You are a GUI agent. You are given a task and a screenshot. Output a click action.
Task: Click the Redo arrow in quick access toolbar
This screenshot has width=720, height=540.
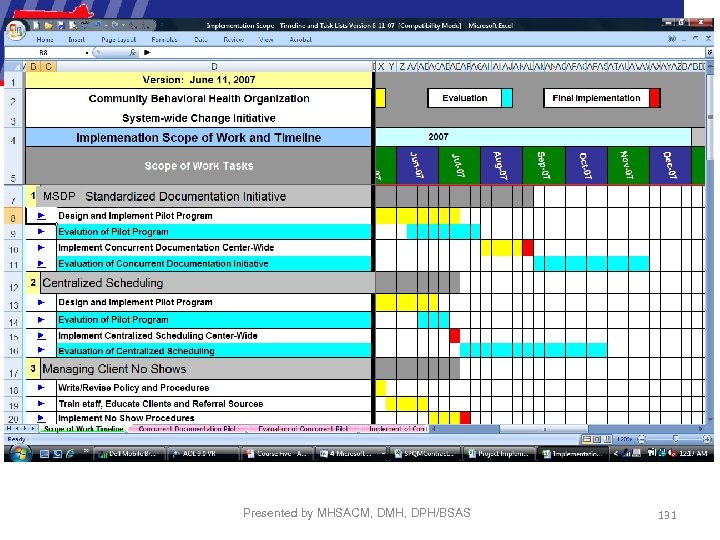(116, 25)
